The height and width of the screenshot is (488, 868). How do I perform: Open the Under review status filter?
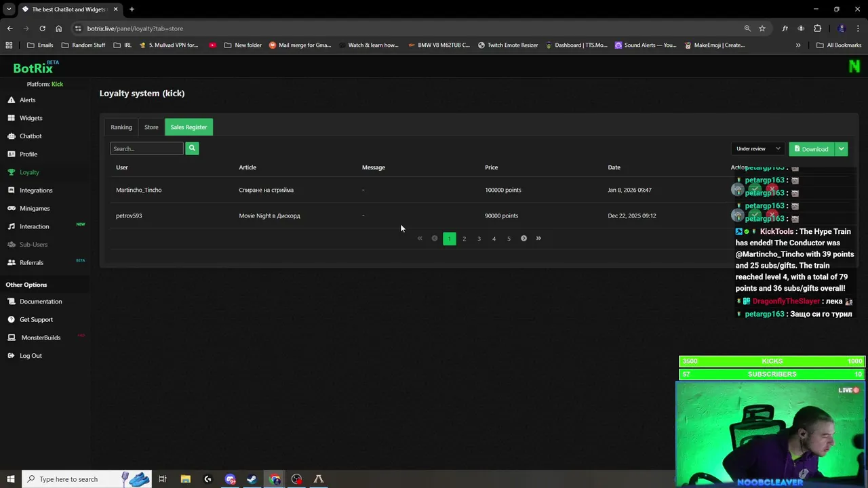[x=757, y=148]
